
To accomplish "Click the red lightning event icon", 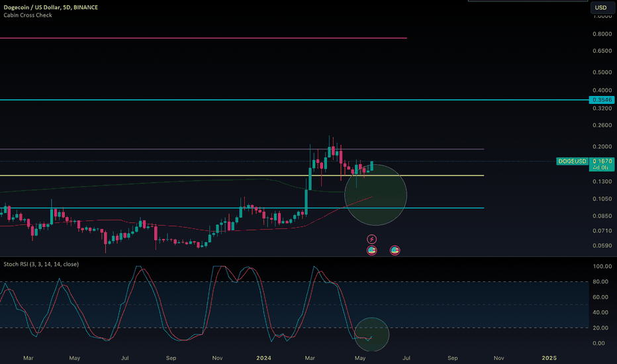I will pos(371,239).
